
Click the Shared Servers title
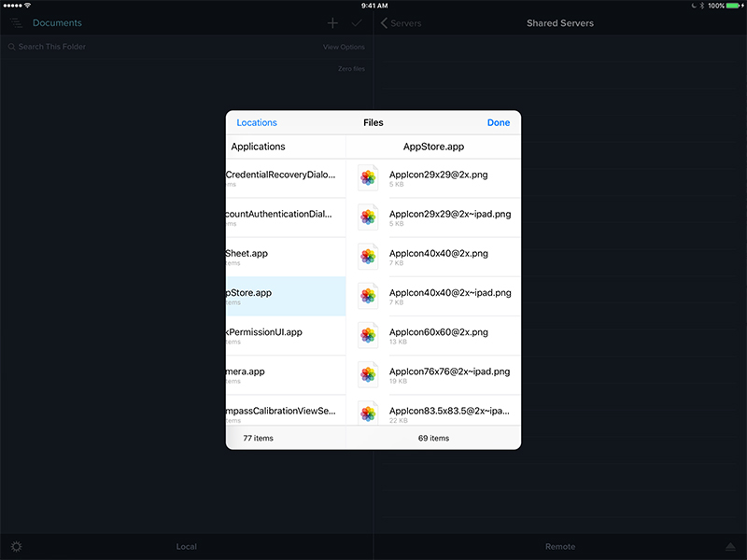(560, 22)
